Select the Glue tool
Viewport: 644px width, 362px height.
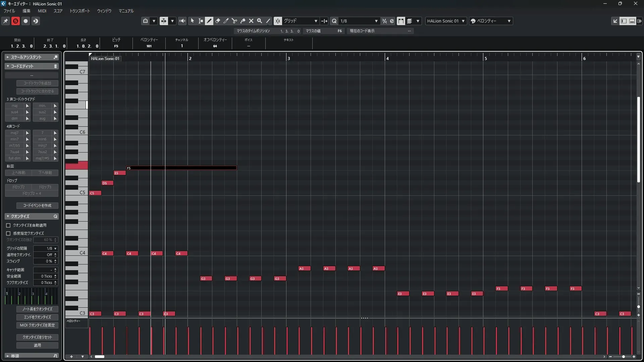[x=243, y=21]
